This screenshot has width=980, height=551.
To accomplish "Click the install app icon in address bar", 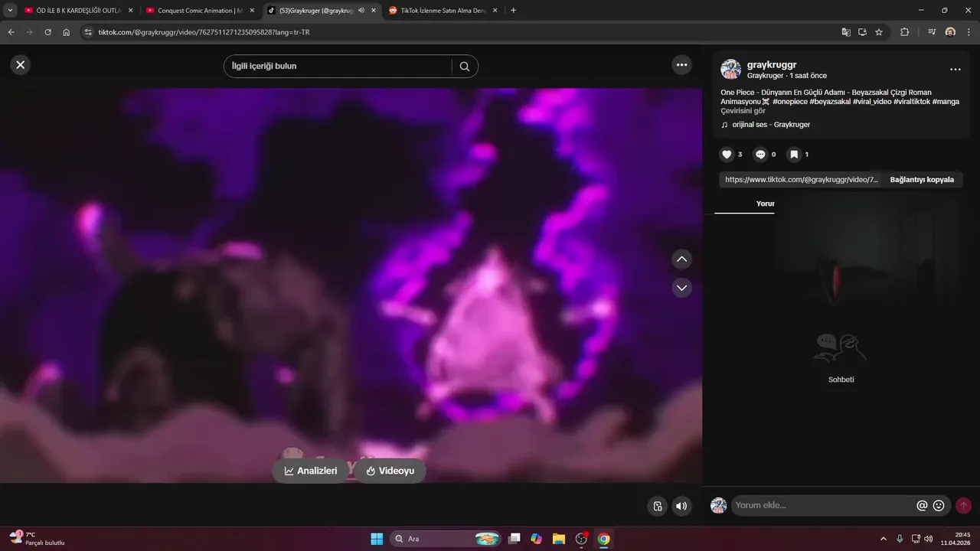I will [862, 32].
